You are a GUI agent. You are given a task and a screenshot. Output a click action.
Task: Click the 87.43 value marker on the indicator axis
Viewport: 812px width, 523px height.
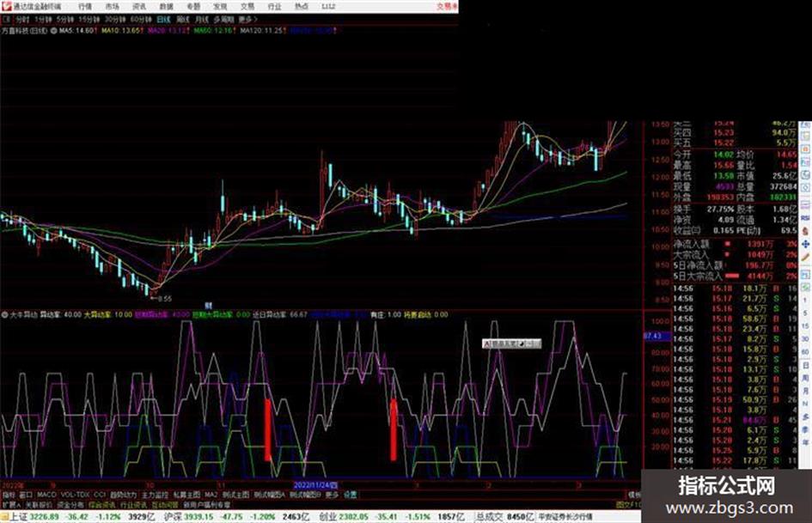657,336
